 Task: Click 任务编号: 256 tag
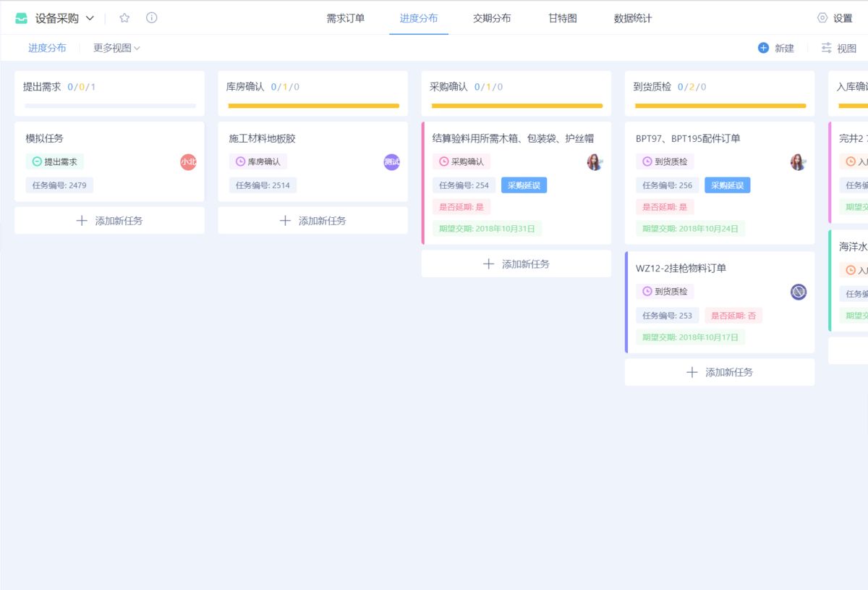tap(667, 185)
